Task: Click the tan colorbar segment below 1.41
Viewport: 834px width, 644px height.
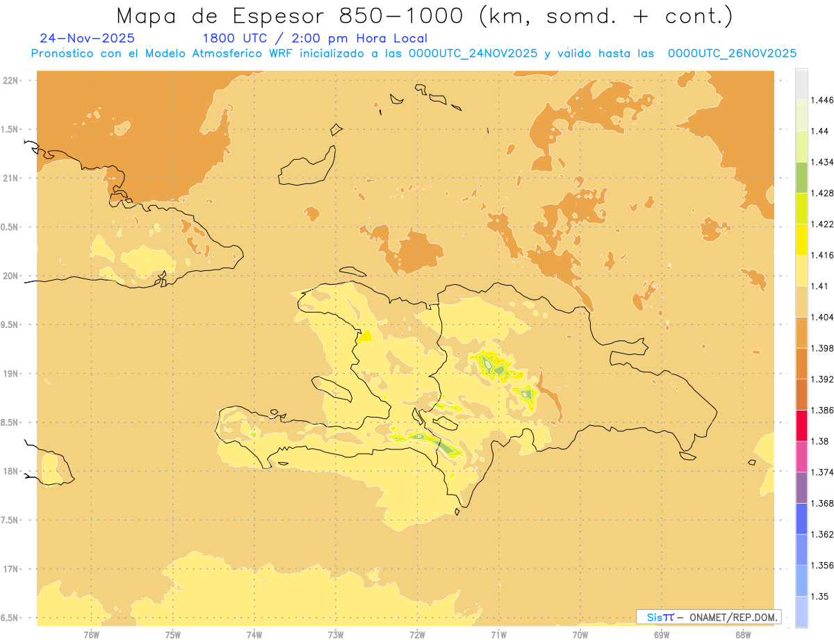Action: click(x=801, y=301)
